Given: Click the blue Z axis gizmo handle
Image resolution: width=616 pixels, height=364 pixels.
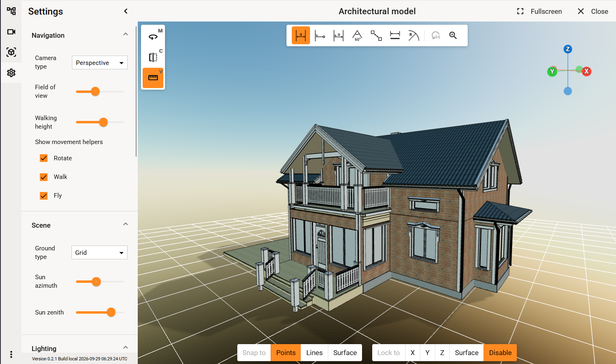Looking at the screenshot, I should click(x=568, y=49).
